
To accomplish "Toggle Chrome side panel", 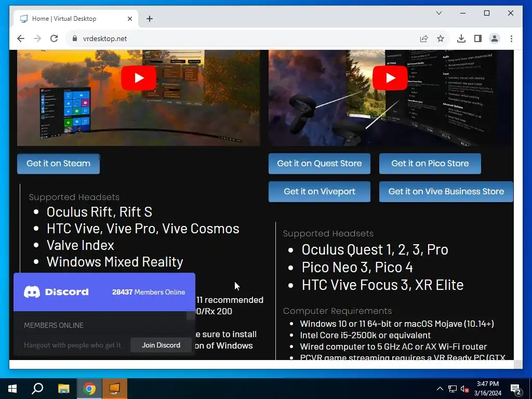I will click(x=478, y=38).
